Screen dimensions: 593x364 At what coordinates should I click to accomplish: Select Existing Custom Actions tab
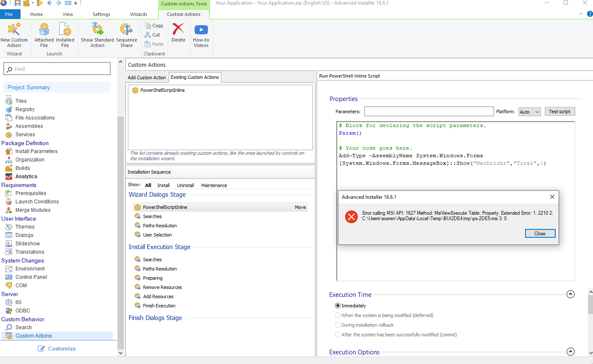[195, 77]
